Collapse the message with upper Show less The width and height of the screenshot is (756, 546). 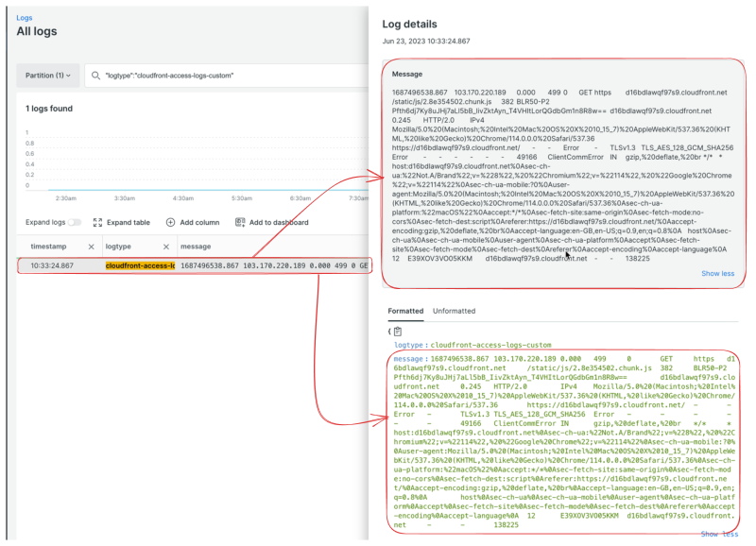[715, 273]
